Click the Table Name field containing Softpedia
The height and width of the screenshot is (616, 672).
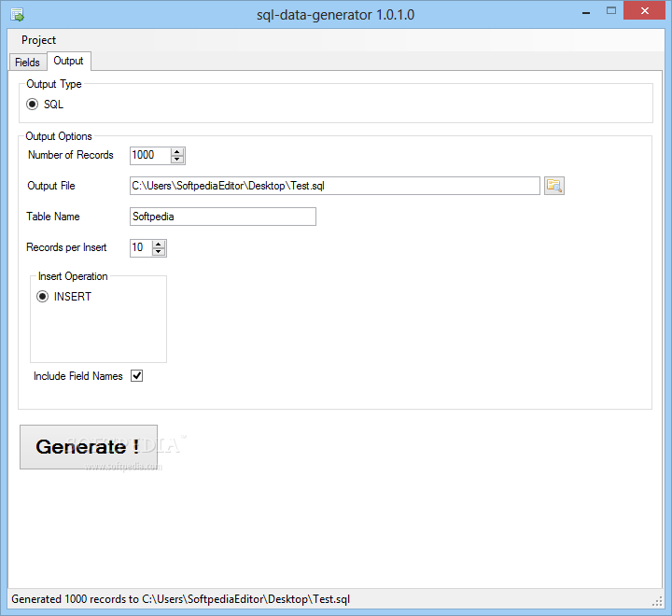tap(223, 217)
